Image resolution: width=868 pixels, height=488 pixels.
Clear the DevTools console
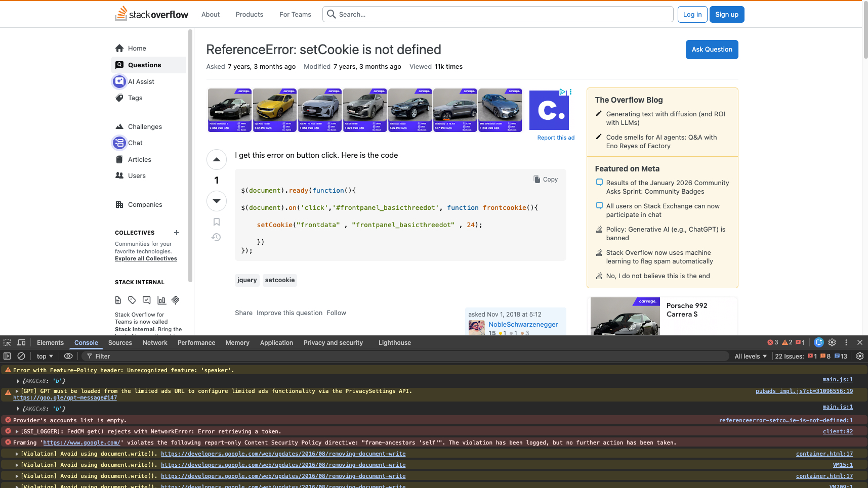[21, 356]
